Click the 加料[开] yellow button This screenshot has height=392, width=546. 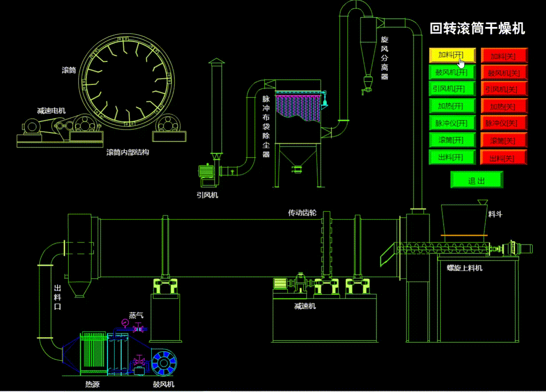(452, 55)
